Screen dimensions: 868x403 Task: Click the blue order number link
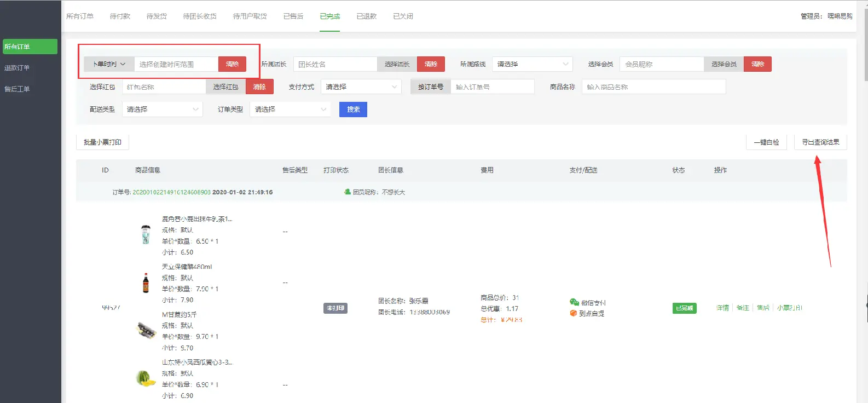tap(171, 192)
